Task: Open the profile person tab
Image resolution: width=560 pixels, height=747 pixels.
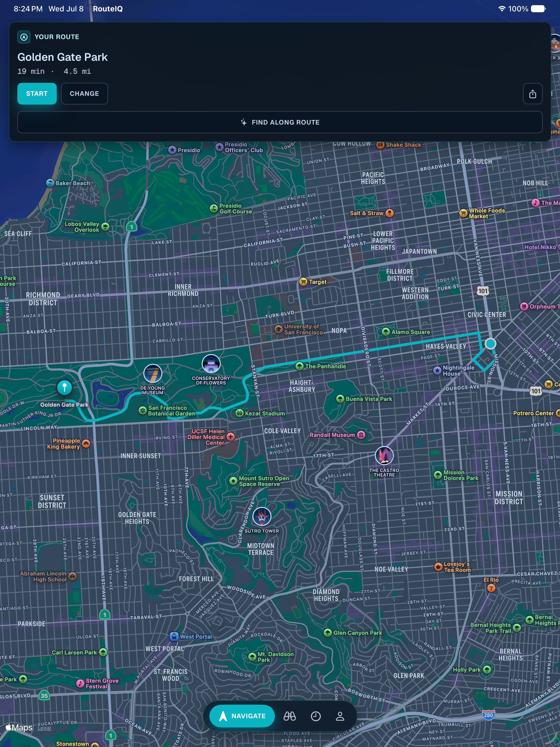Action: point(340,716)
